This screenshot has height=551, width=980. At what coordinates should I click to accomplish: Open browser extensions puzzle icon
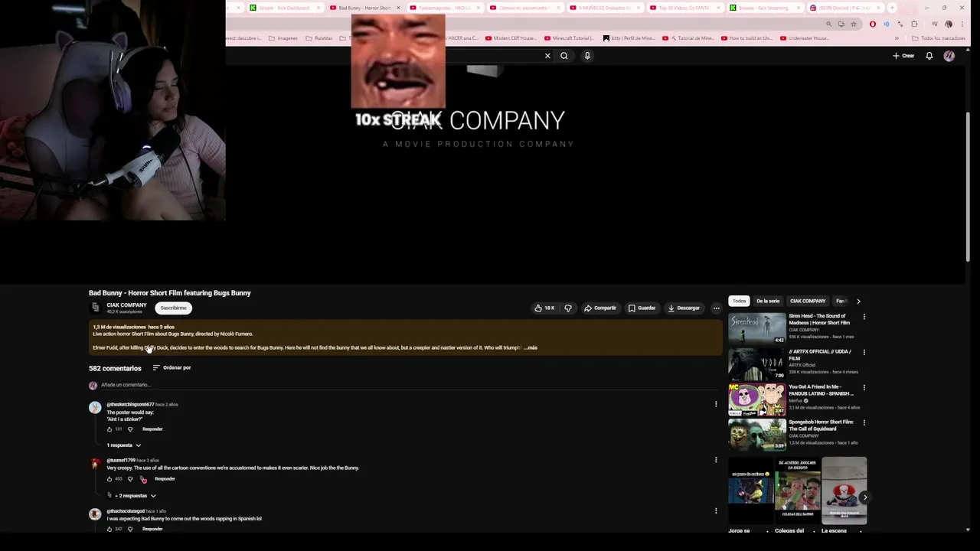tap(914, 24)
